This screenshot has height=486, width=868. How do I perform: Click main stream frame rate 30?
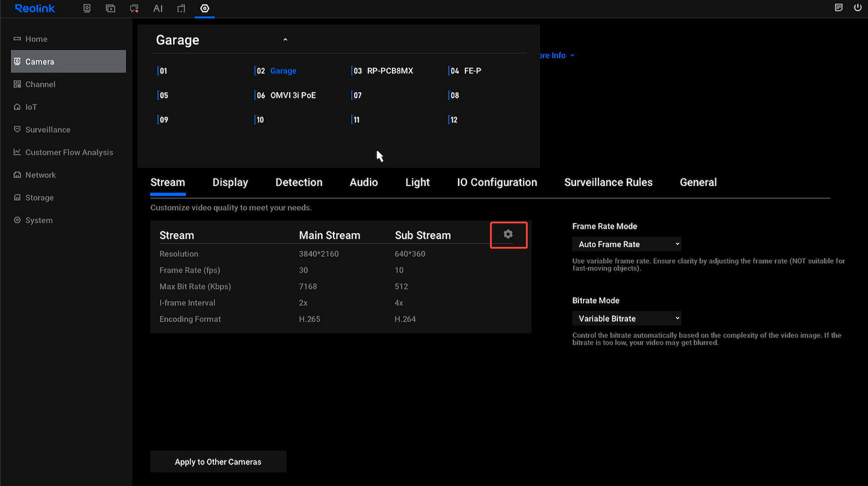click(304, 270)
